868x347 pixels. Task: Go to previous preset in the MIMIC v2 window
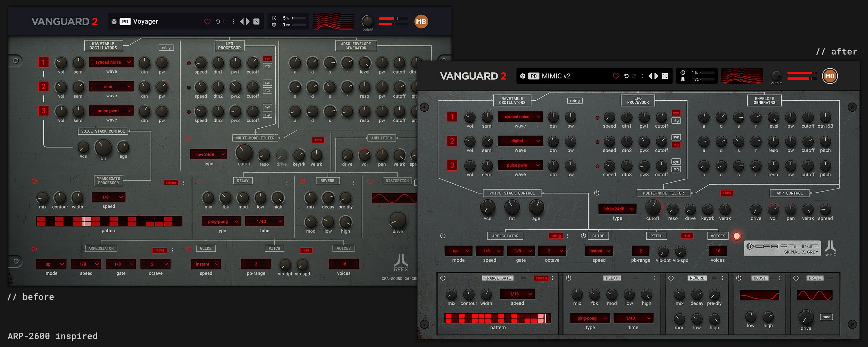(x=651, y=76)
